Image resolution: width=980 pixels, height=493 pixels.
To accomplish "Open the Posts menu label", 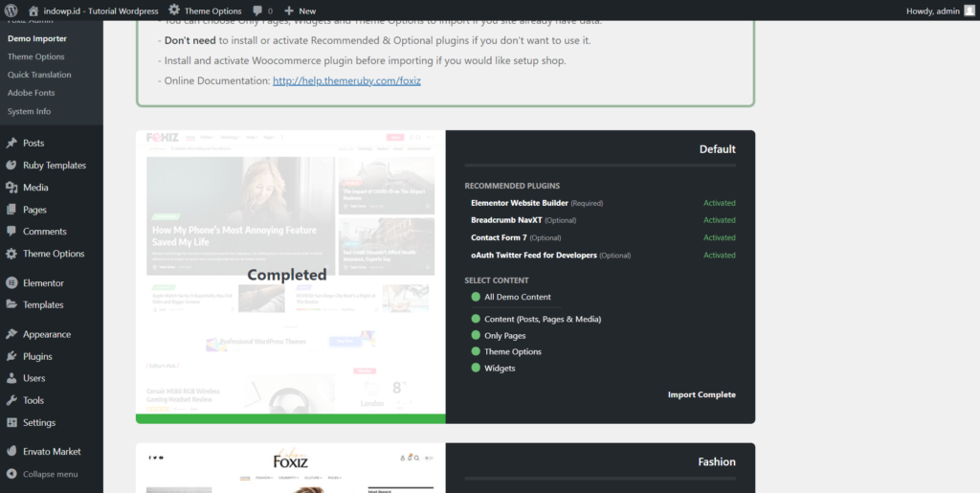I will [x=33, y=143].
